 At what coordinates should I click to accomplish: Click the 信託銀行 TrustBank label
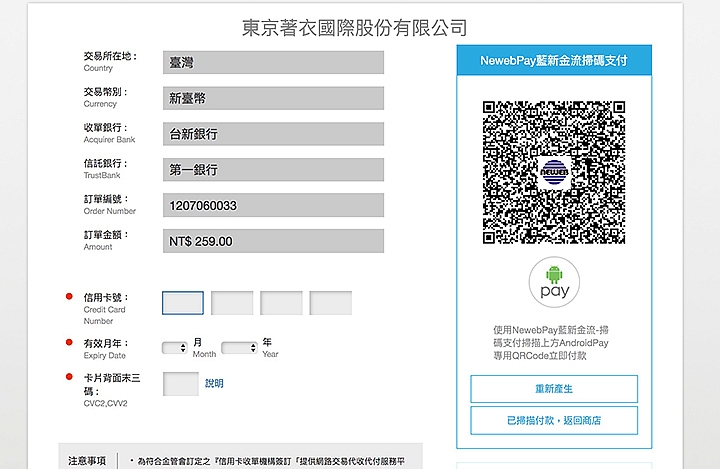(x=105, y=169)
